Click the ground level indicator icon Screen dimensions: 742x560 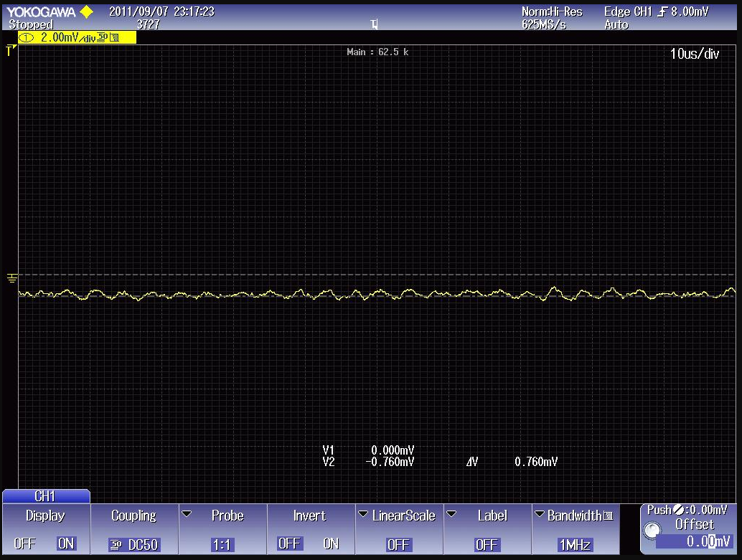(x=11, y=277)
